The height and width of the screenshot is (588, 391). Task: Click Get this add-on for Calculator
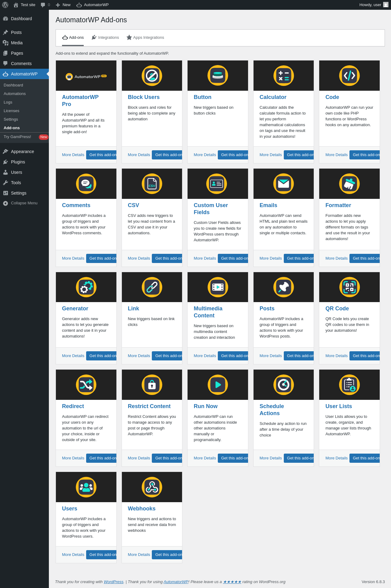299,155
